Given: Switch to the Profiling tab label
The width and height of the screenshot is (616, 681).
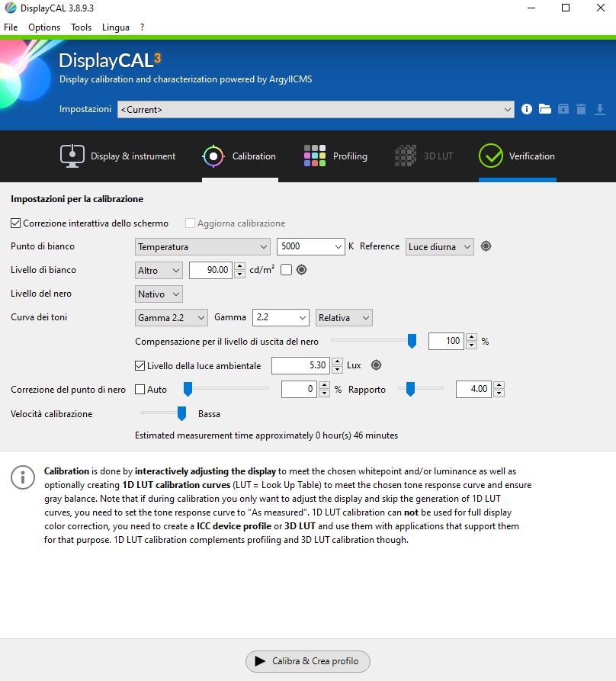Looking at the screenshot, I should [350, 156].
